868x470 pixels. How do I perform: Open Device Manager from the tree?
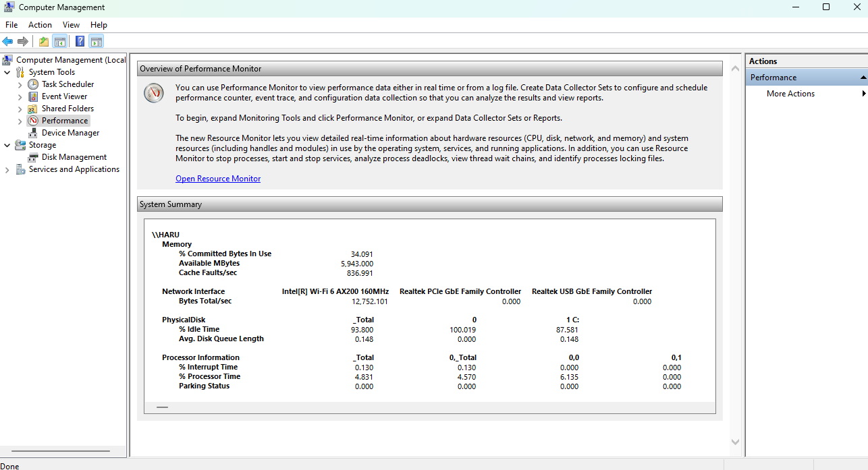[70, 133]
